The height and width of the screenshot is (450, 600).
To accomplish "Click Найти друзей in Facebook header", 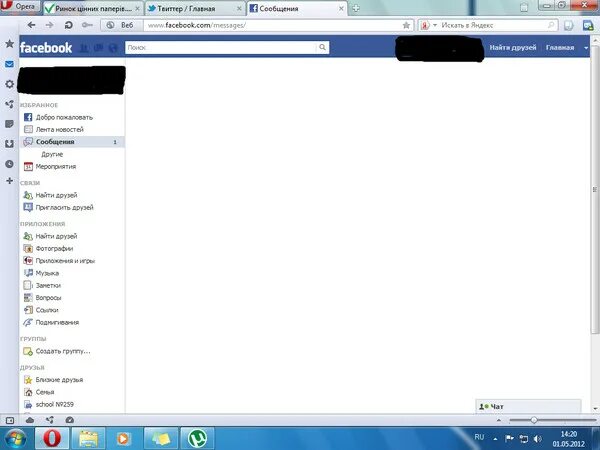I will click(513, 47).
